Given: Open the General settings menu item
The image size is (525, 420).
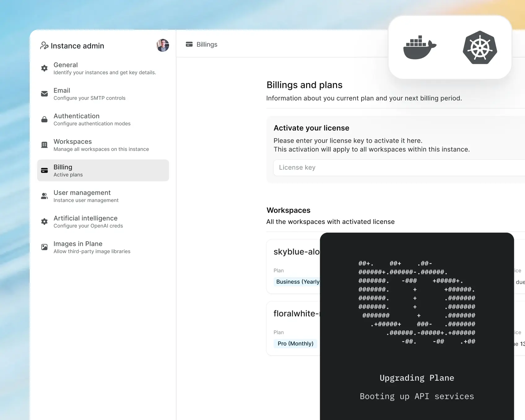Looking at the screenshot, I should (103, 68).
